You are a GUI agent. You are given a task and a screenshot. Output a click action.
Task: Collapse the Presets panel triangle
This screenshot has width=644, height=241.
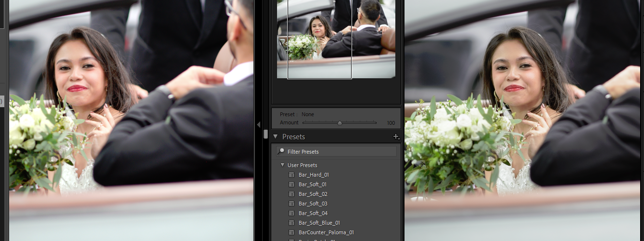(275, 137)
